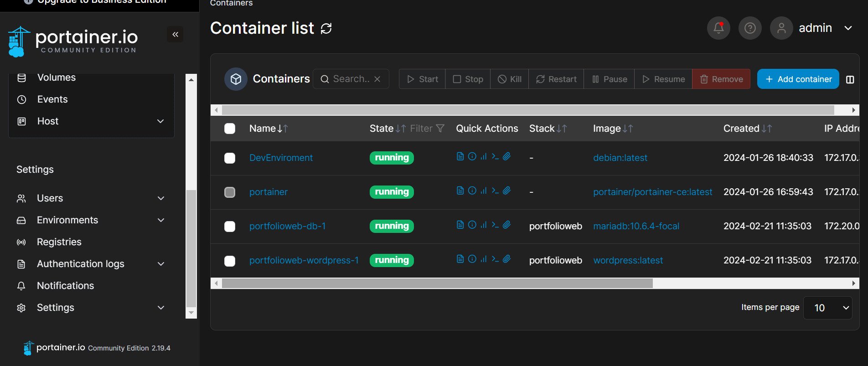Open table column settings icon
This screenshot has height=366, width=868.
850,79
